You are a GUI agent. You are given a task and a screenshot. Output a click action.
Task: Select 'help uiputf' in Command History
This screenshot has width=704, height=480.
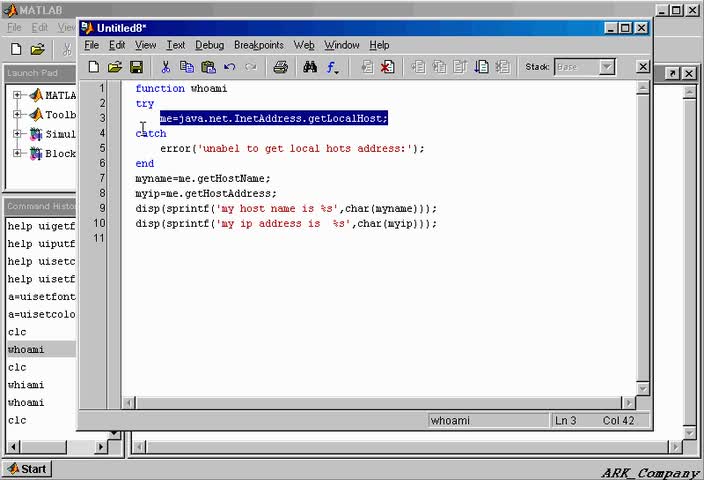[41, 243]
